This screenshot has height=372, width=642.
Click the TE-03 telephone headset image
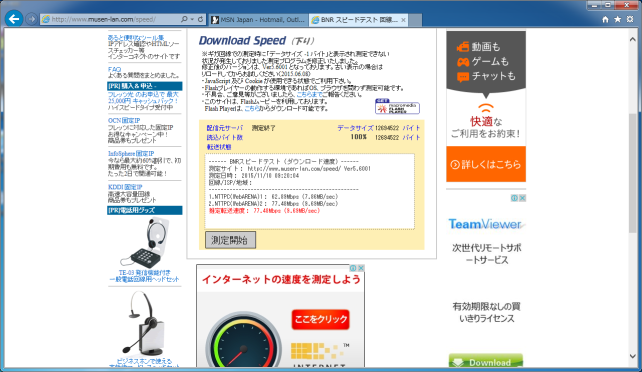tap(144, 242)
